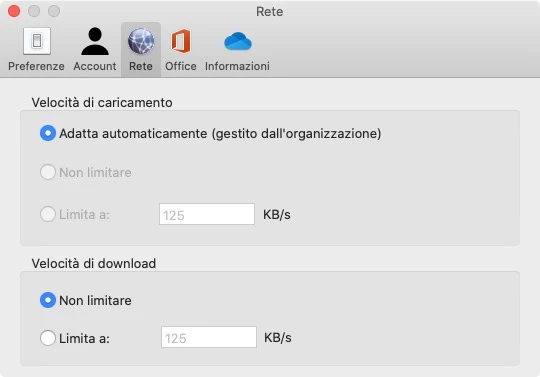
Task: Click the 'Rete' window title text
Action: click(270, 11)
